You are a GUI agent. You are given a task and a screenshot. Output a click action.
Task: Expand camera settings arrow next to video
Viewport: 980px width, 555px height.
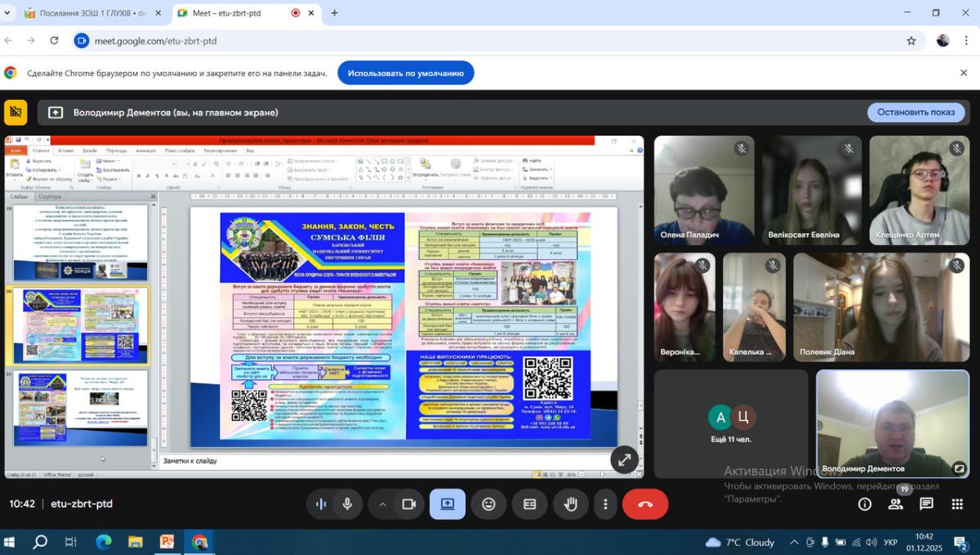point(382,504)
